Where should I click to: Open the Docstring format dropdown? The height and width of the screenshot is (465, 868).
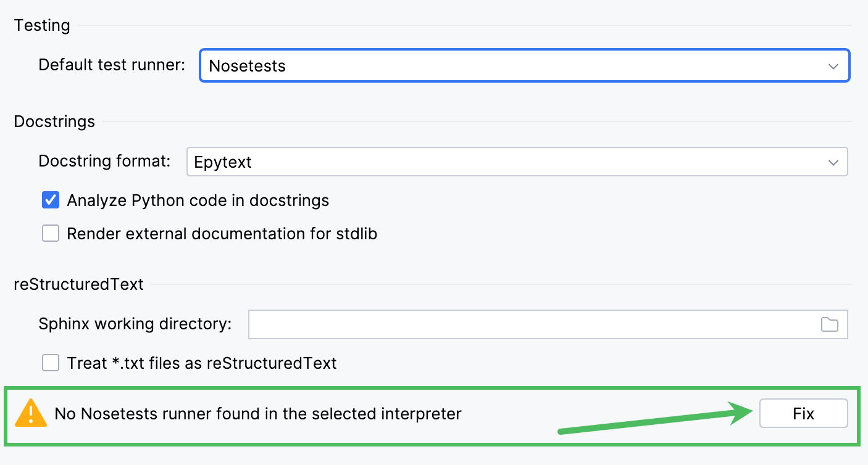click(517, 162)
